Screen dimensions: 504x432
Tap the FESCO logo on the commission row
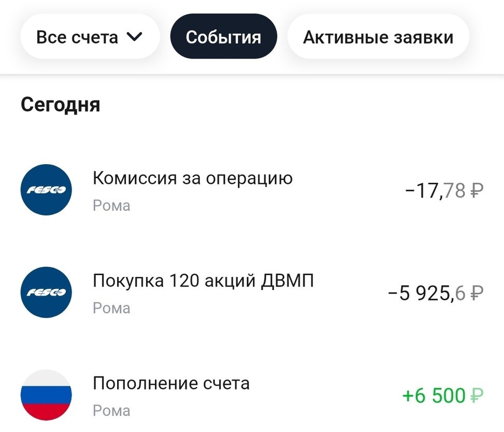click(x=46, y=190)
